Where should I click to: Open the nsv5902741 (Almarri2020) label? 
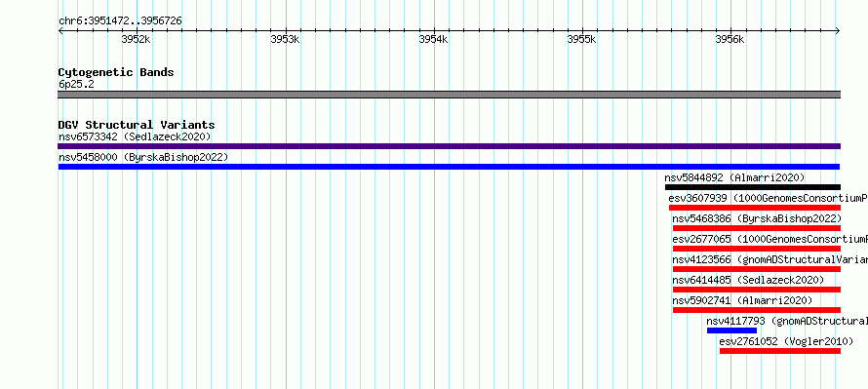742,300
